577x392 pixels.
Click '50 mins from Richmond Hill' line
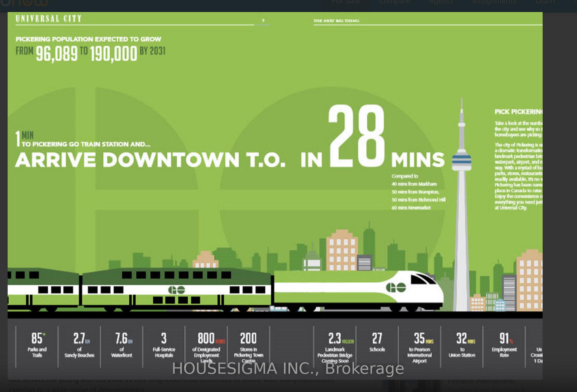[x=419, y=200]
